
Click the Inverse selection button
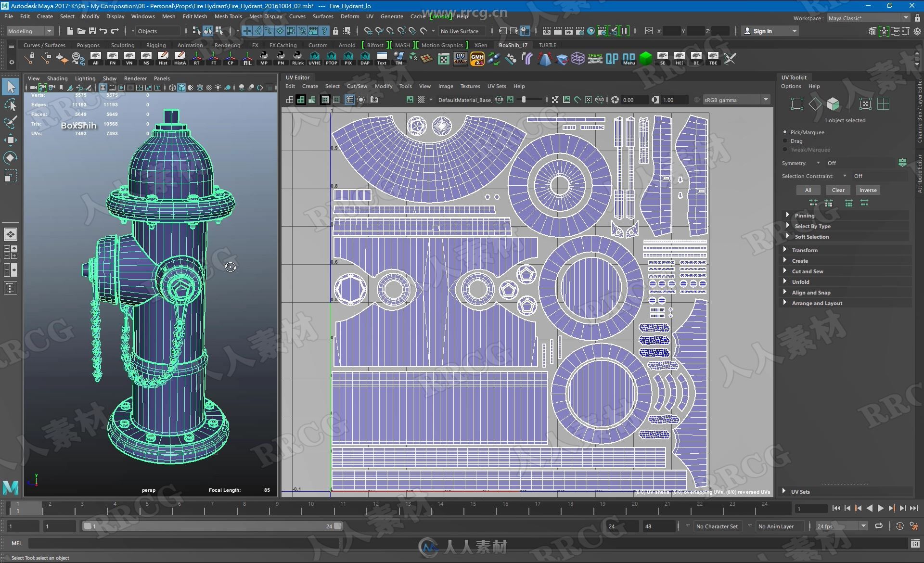[868, 190]
